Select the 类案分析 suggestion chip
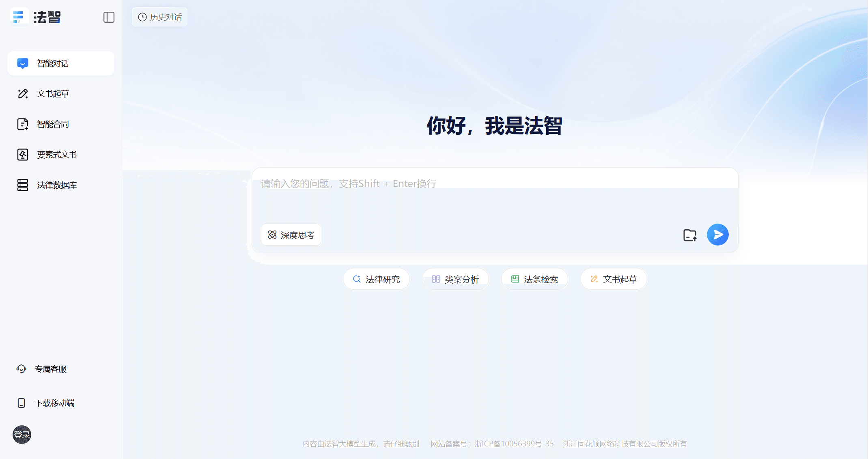The height and width of the screenshot is (459, 868). tap(455, 279)
